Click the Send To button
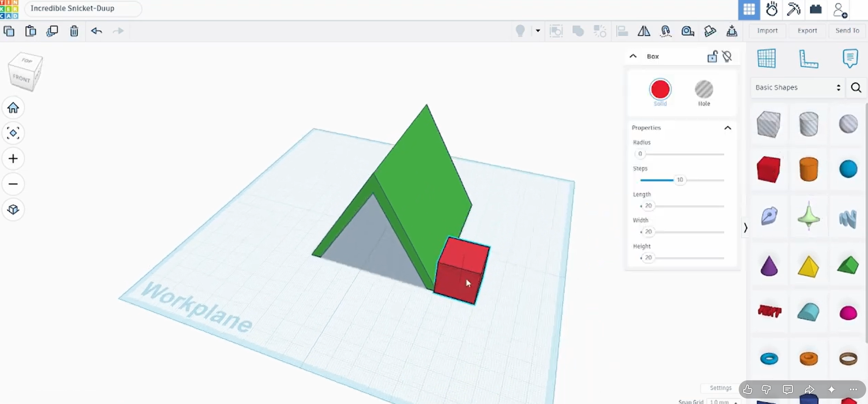This screenshot has height=404, width=868. click(847, 31)
